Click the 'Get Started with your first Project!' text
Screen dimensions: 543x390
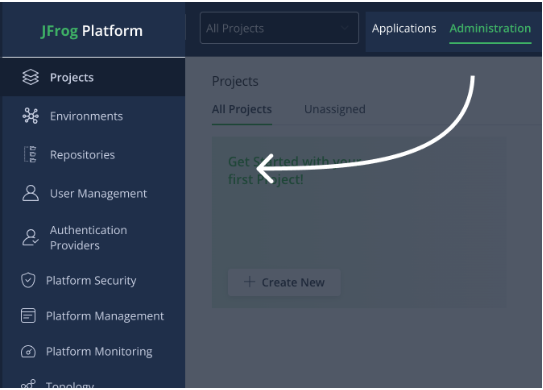(294, 170)
